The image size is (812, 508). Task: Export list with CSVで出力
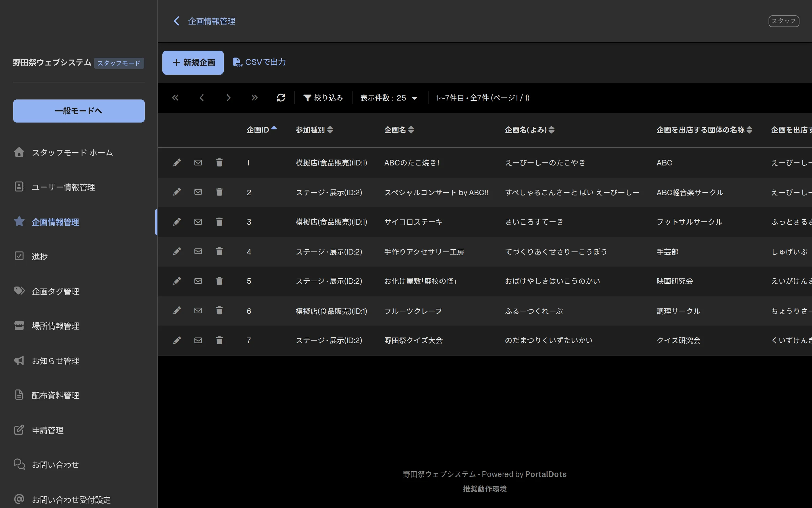point(260,62)
